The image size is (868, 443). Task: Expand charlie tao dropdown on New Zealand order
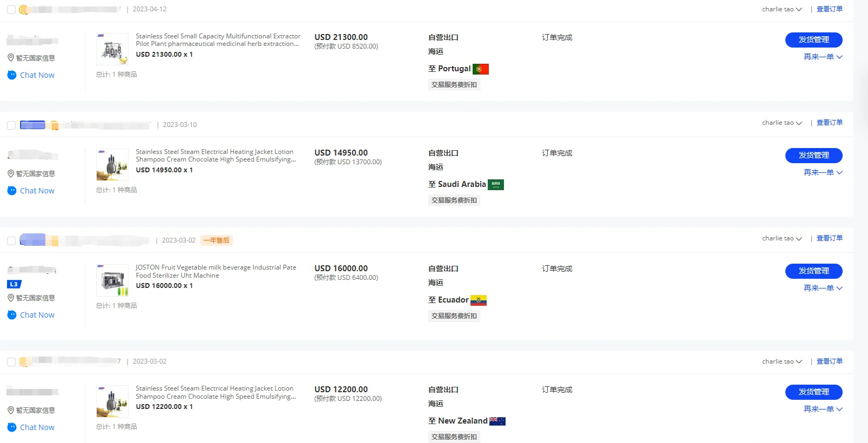click(x=782, y=361)
